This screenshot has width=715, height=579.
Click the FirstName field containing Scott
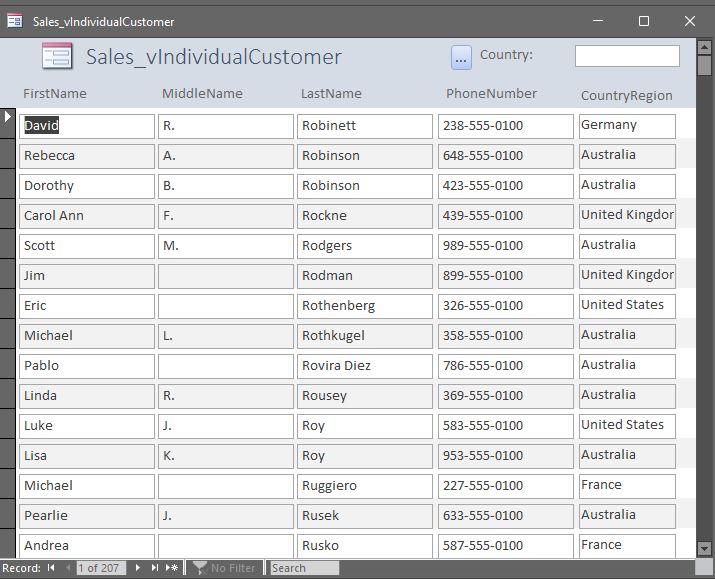(x=87, y=246)
